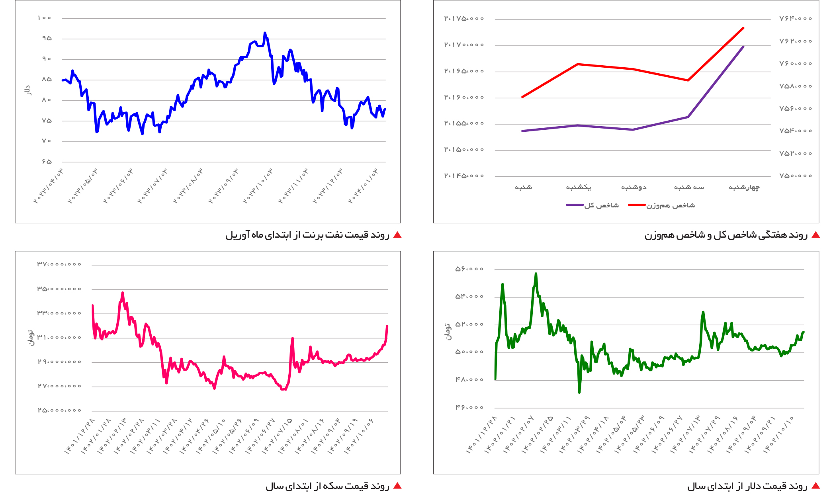This screenshot has width=835, height=504.
Task: Click the تومان axis title on coin chart
Action: [31, 338]
